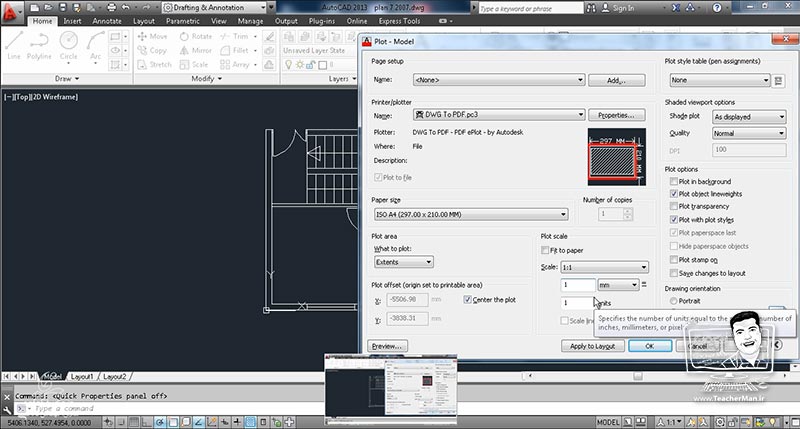Screen dimensions: 800x429
Task: Click the Preview... button
Action: (x=387, y=346)
